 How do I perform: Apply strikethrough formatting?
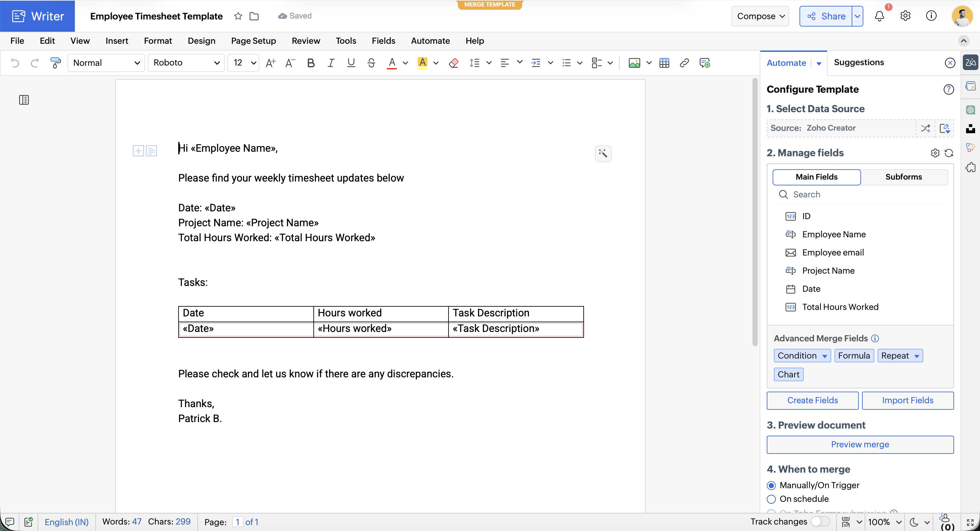click(x=371, y=63)
